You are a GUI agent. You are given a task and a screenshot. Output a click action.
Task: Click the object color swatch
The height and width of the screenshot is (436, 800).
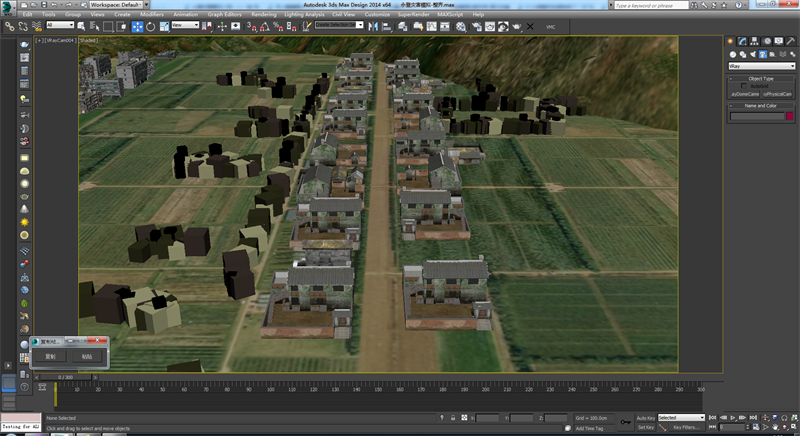coord(790,116)
